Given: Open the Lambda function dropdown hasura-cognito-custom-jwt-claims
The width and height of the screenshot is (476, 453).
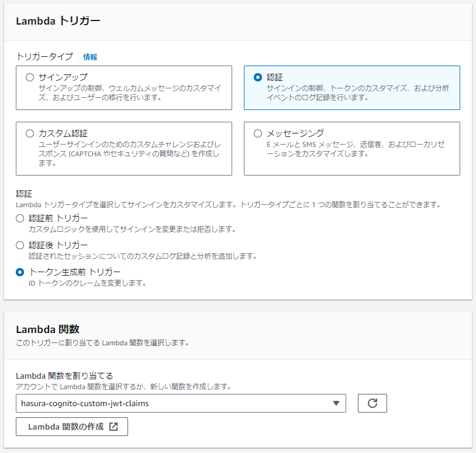Looking at the screenshot, I should [x=181, y=403].
